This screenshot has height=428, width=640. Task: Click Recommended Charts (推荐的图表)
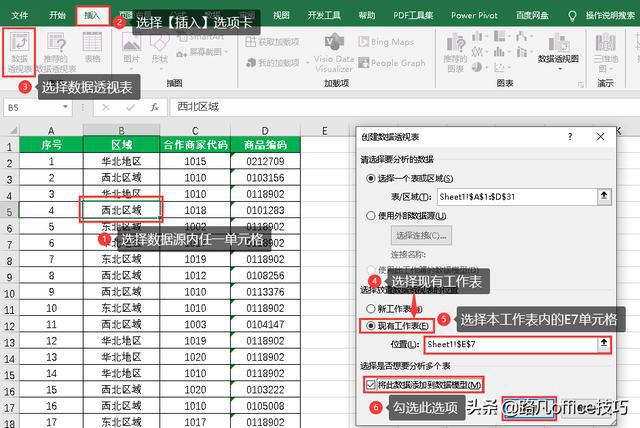coord(455,53)
